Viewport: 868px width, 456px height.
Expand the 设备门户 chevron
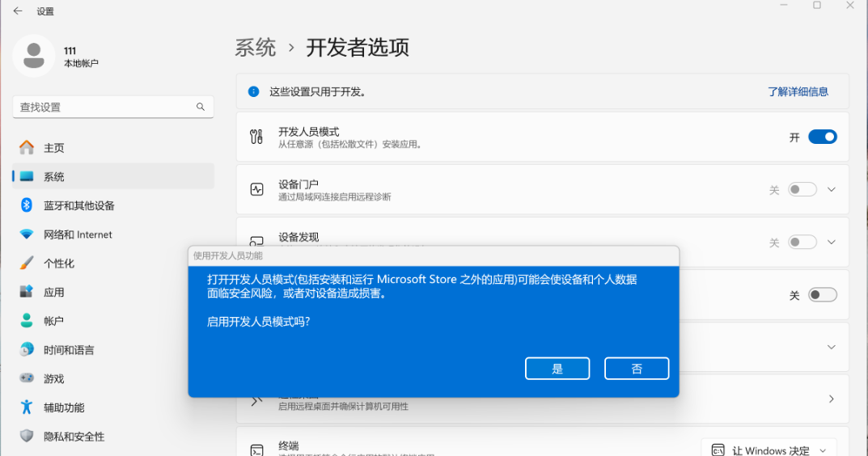pyautogui.click(x=832, y=190)
